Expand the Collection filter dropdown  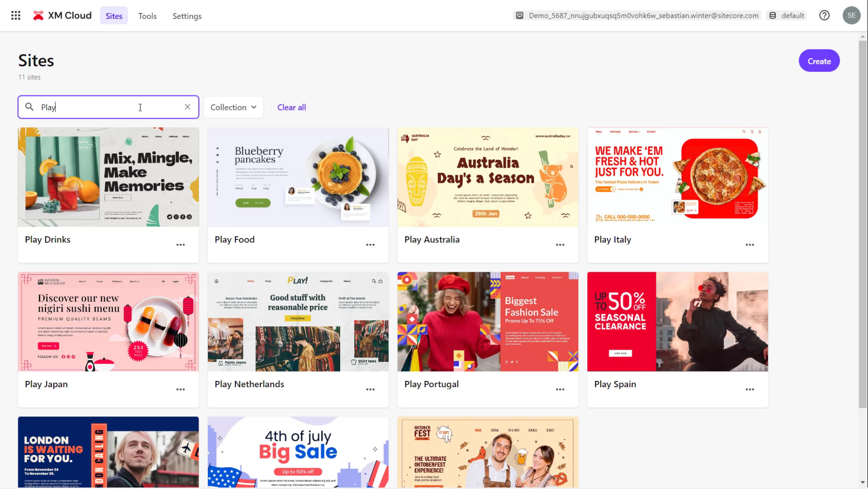coord(233,107)
